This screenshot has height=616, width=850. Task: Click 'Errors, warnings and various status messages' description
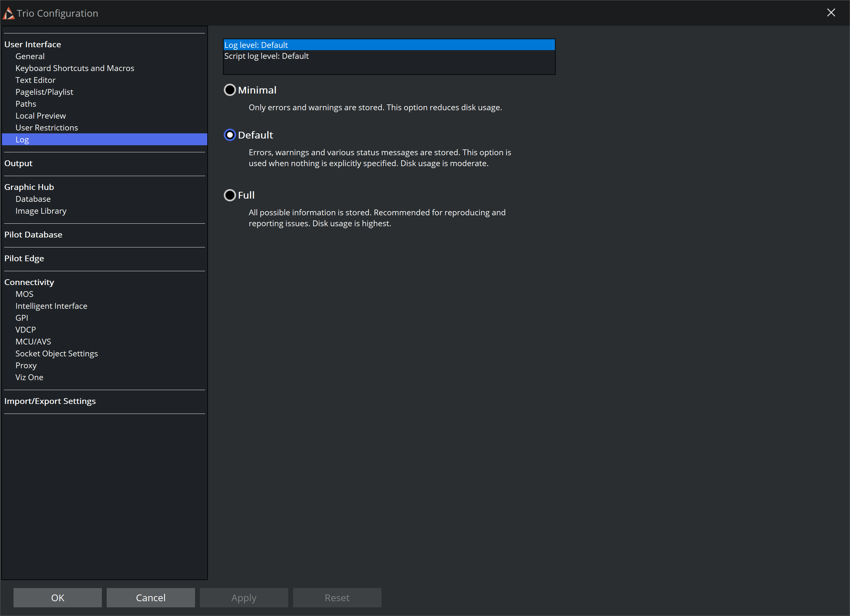click(x=380, y=158)
